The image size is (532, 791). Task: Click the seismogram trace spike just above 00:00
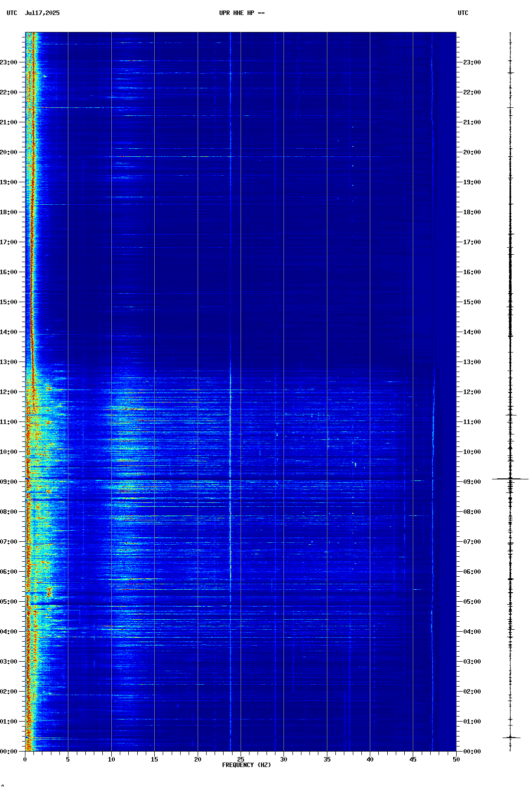click(x=511, y=737)
